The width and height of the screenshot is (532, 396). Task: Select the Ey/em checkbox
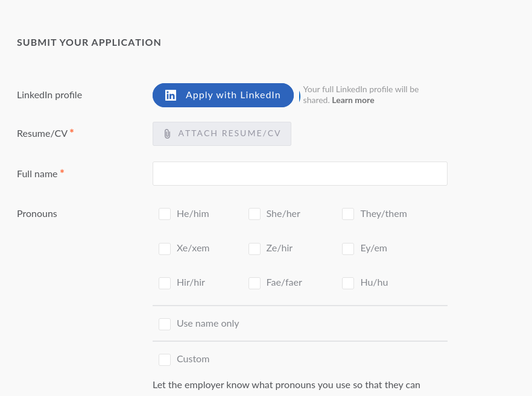348,249
